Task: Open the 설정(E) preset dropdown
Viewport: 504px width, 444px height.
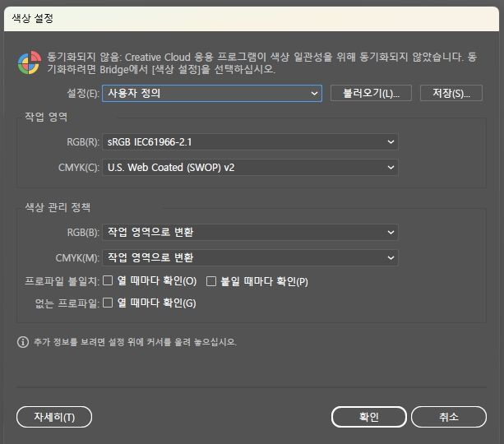Action: click(x=212, y=94)
